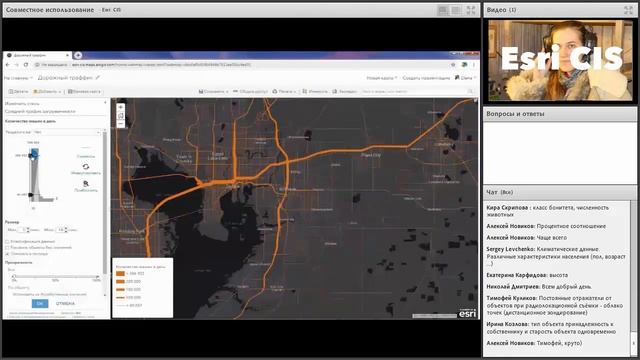Expand the Сохранить dropdown
Viewport: 640px width, 360px height.
coord(213,91)
